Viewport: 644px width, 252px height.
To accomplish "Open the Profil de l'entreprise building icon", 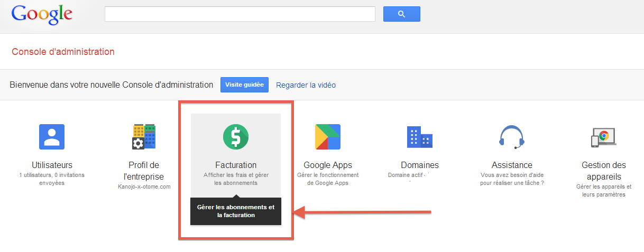I will 143,137.
